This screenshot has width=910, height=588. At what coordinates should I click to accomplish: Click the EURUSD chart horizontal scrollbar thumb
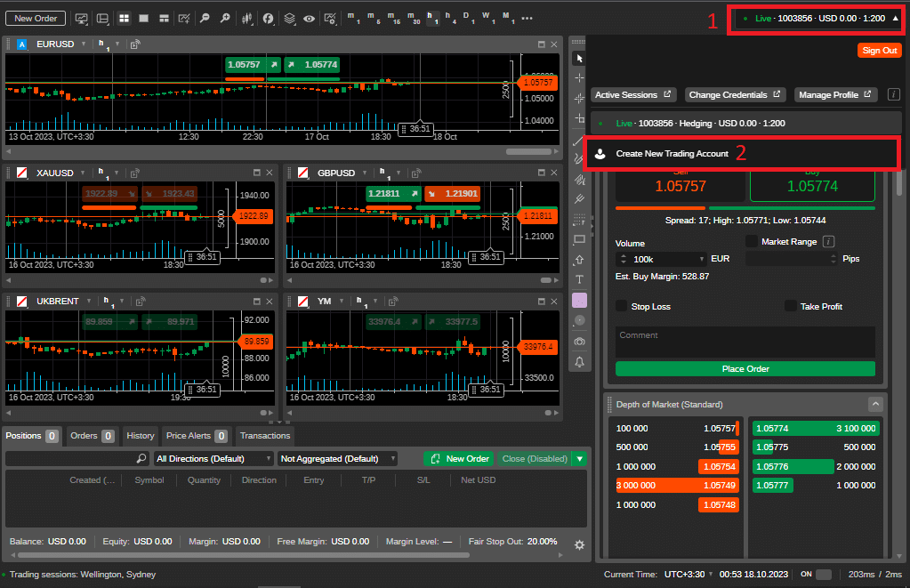pos(528,151)
